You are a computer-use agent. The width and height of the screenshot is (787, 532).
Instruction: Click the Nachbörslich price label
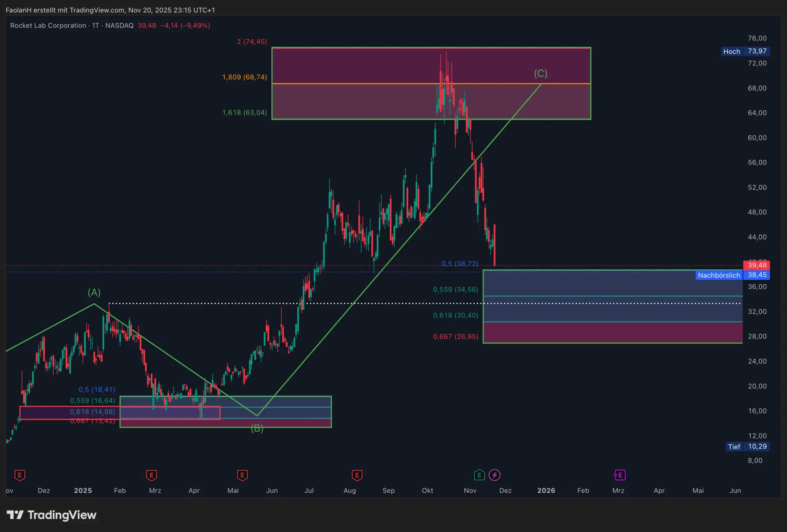(719, 275)
